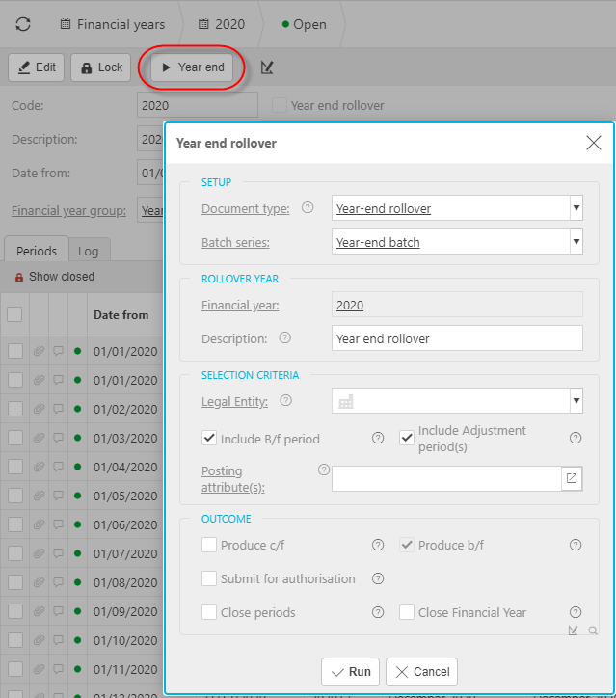This screenshot has height=698, width=616.
Task: Enable the Close periods checkbox
Action: [x=209, y=612]
